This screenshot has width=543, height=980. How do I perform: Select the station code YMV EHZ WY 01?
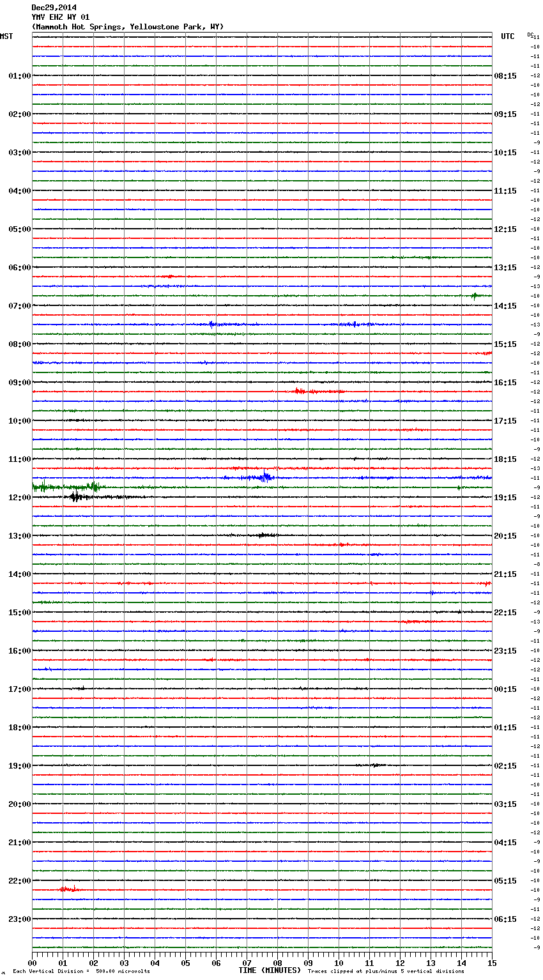61,17
